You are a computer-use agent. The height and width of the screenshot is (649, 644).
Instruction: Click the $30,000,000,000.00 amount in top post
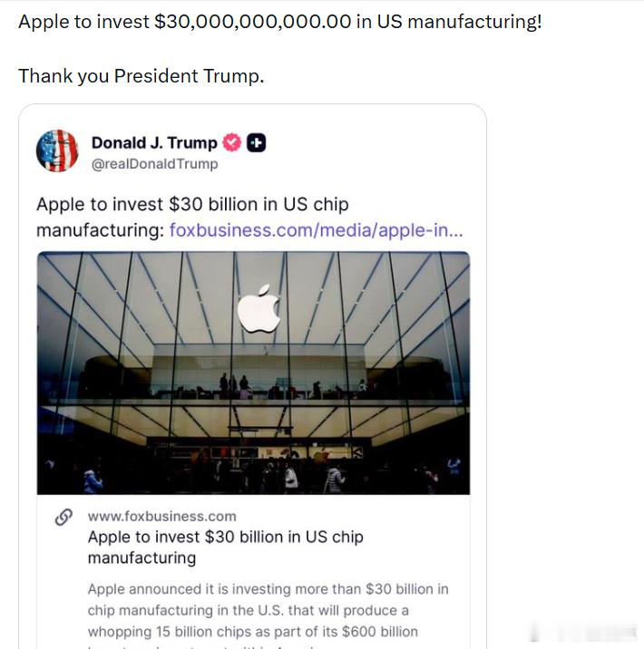[253, 22]
